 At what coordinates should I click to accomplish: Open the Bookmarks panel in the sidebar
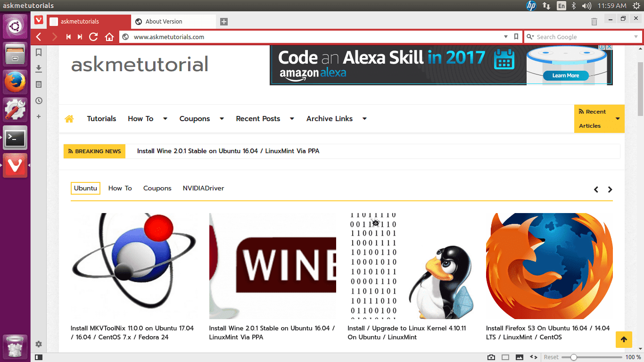(x=39, y=52)
